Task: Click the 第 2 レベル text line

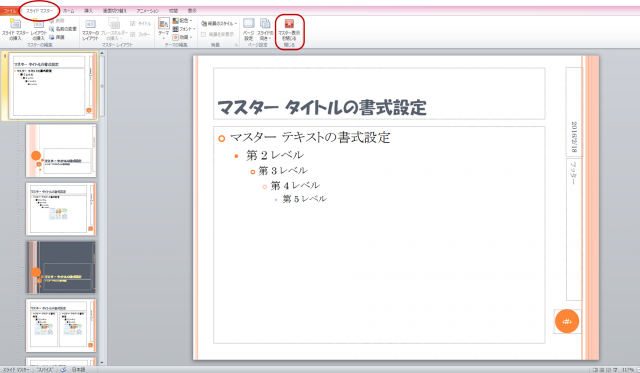Action: (x=275, y=155)
